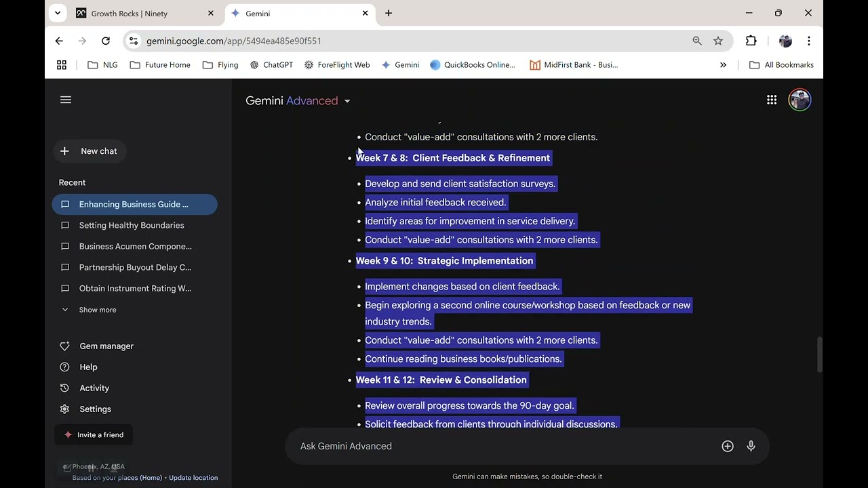Open bookmarks bar apps grid
868x488 pixels.
tap(62, 65)
